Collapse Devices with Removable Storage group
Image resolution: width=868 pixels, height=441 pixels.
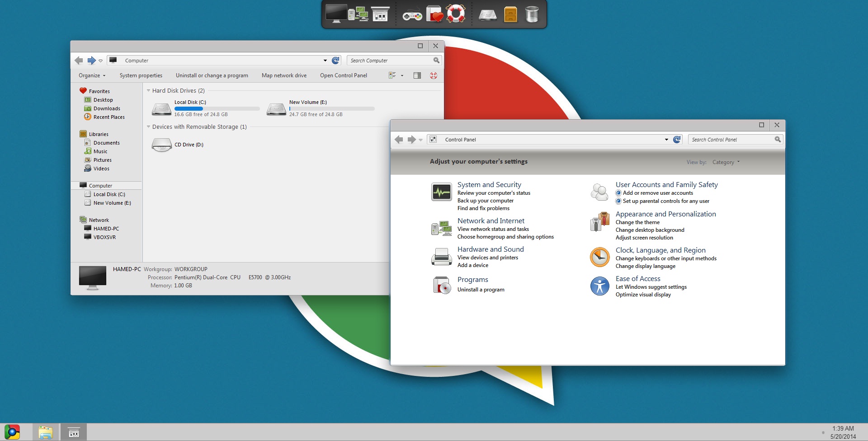coord(148,127)
